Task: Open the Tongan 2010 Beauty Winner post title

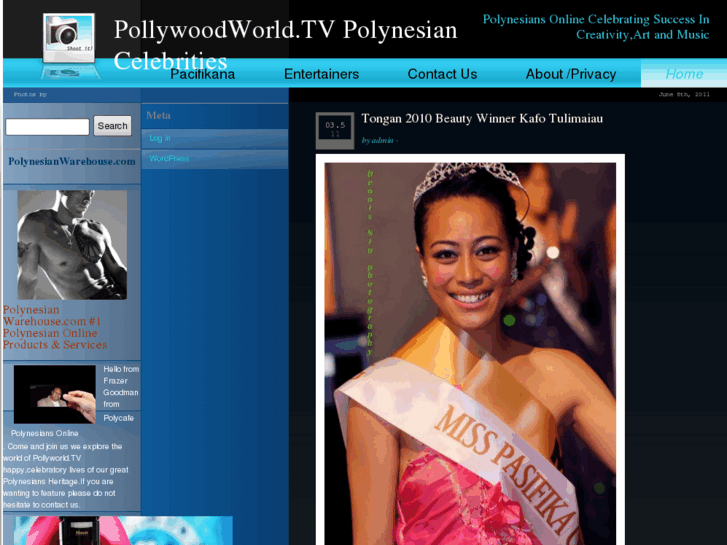Action: pyautogui.click(x=482, y=119)
